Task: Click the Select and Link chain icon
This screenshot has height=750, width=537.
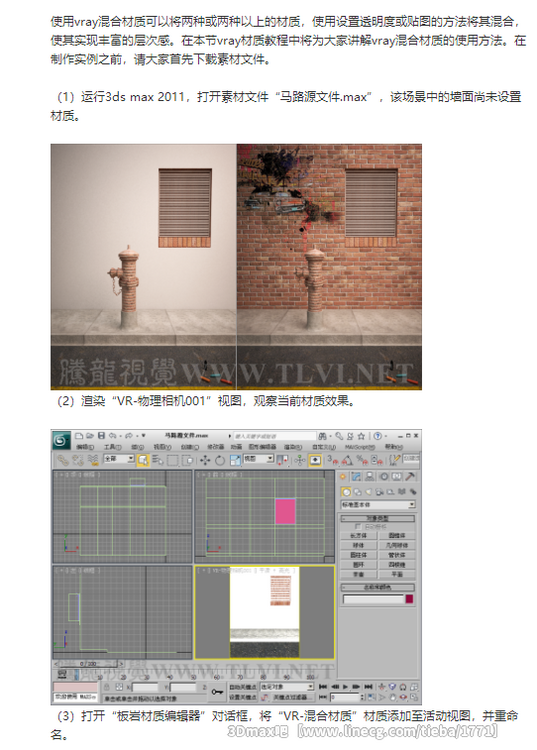Action: click(63, 460)
